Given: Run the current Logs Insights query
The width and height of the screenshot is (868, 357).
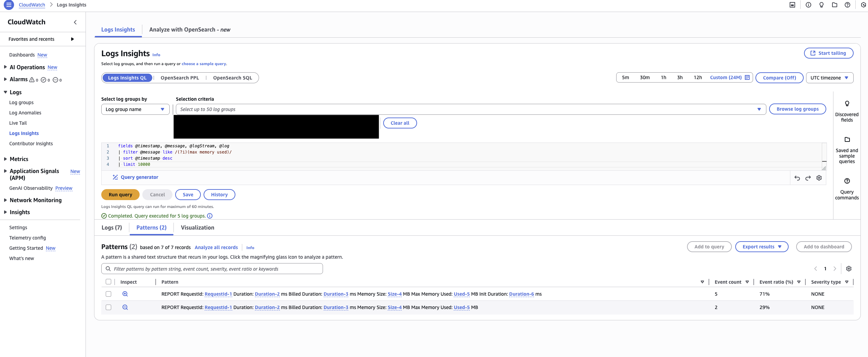Looking at the screenshot, I should point(120,194).
